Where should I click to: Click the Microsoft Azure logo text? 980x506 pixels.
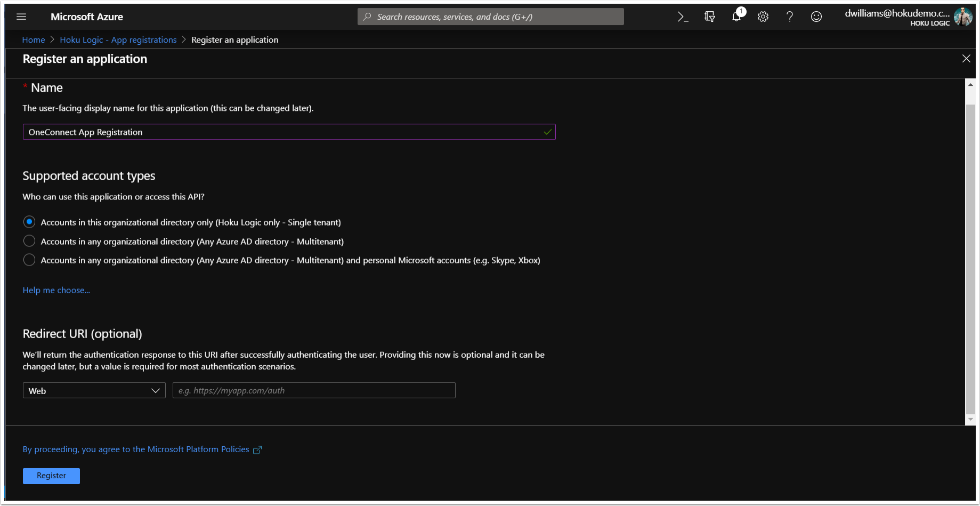click(x=87, y=17)
